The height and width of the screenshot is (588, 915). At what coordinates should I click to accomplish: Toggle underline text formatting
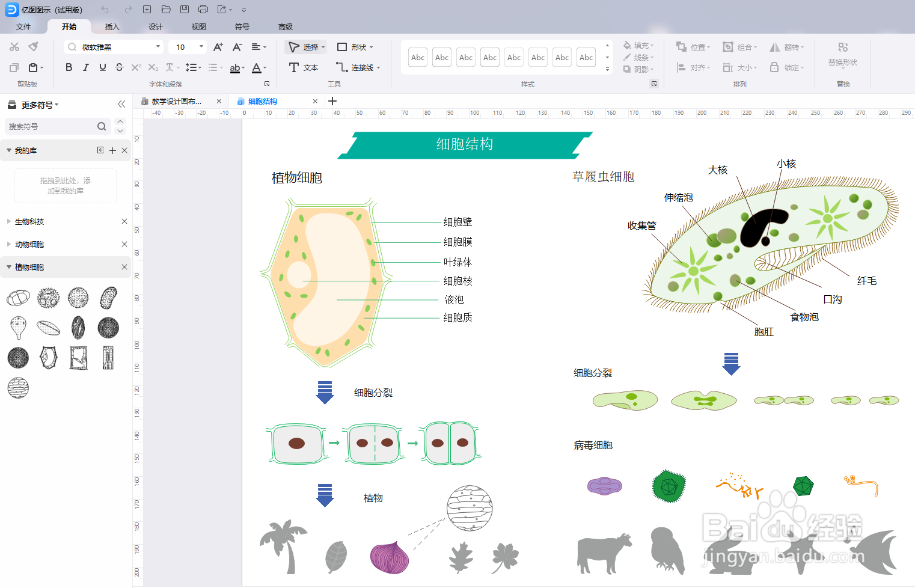[x=102, y=67]
